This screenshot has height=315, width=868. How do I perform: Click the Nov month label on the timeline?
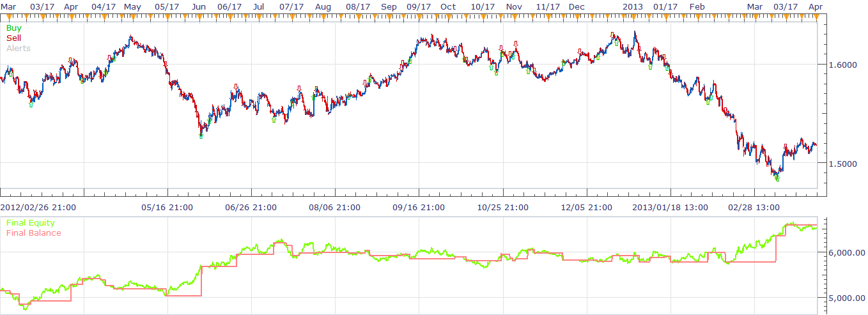tap(514, 6)
